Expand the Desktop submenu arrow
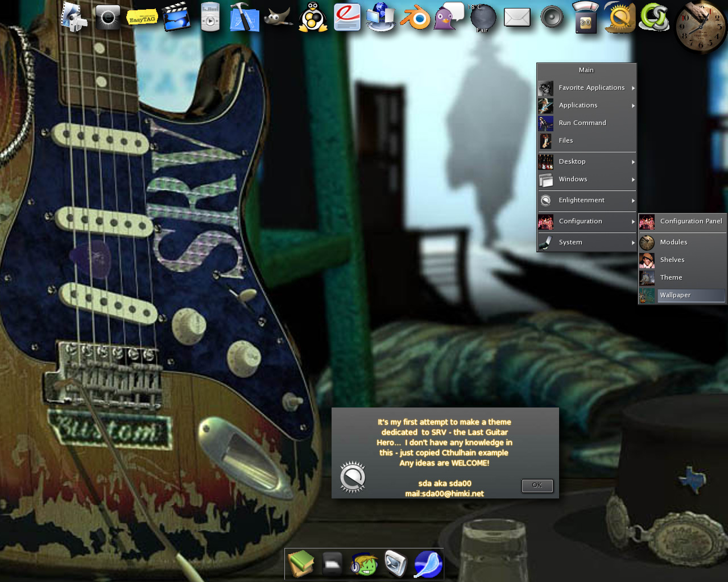This screenshot has height=582, width=728. [633, 162]
